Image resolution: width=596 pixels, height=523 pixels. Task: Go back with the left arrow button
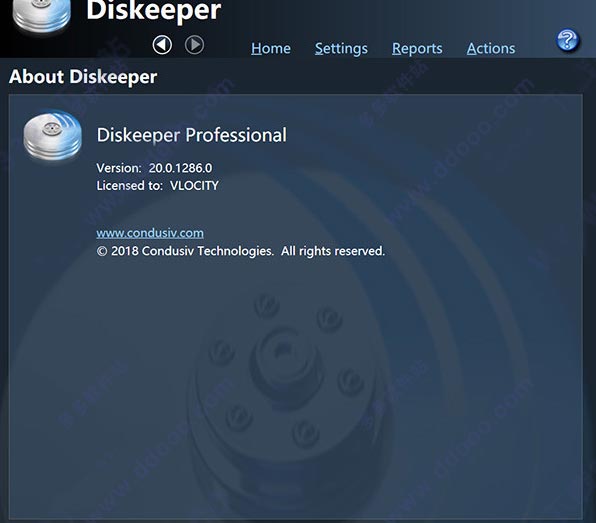coord(162,45)
